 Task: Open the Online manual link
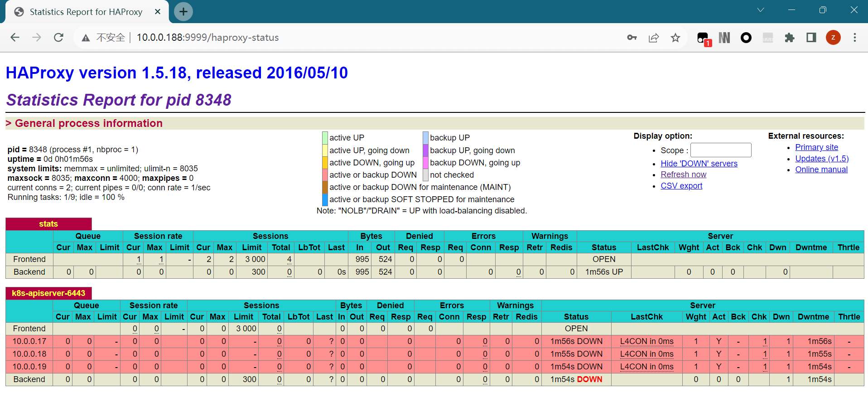pos(821,170)
